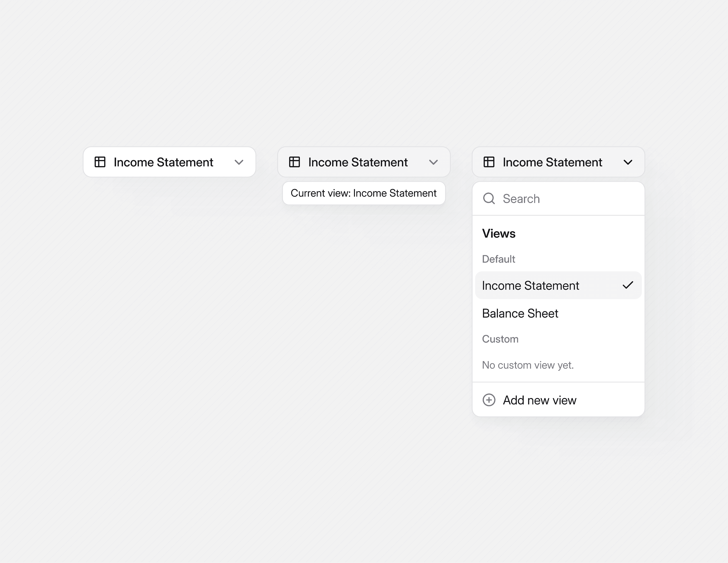Click the No custom view yet text
Screen dimensions: 728x563
click(528, 365)
